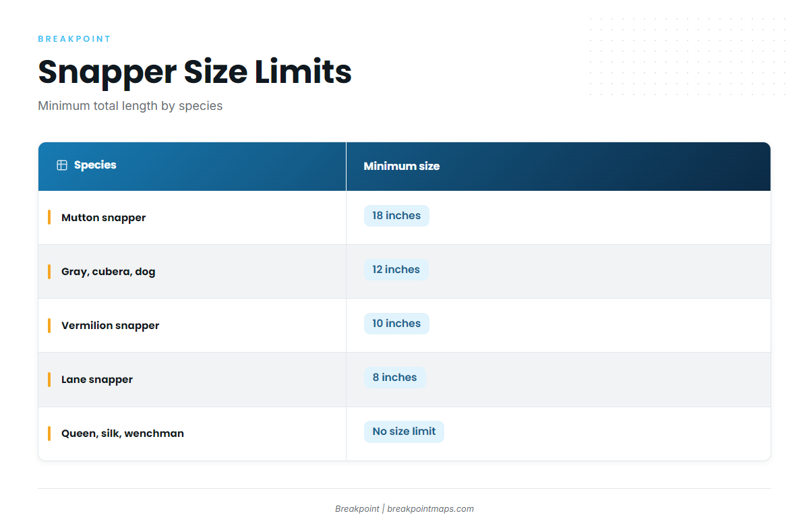The width and height of the screenshot is (809, 532).
Task: Click the orange marker beside Mutton snapper
Action: pos(49,217)
